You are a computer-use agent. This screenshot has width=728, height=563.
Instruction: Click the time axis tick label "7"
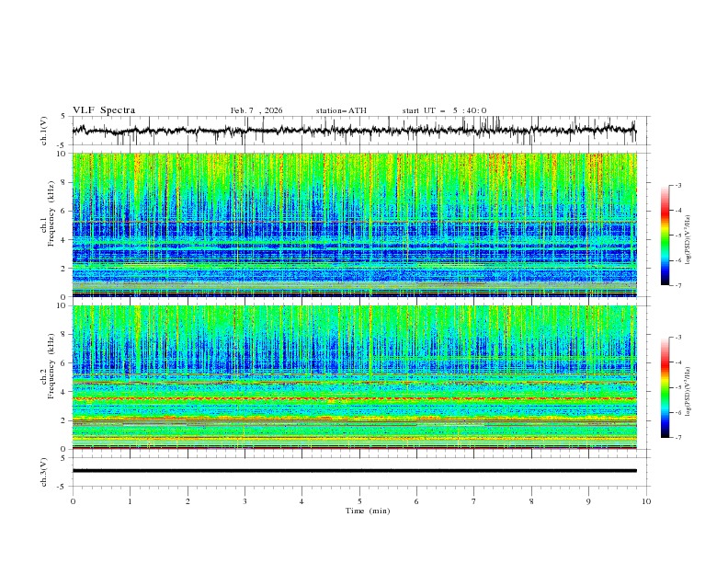click(x=474, y=501)
